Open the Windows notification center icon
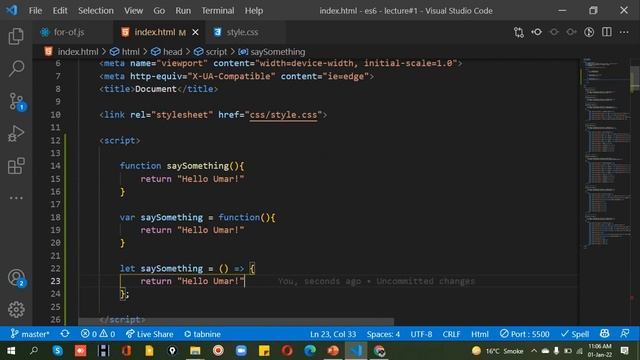640x360 pixels. tap(624, 351)
